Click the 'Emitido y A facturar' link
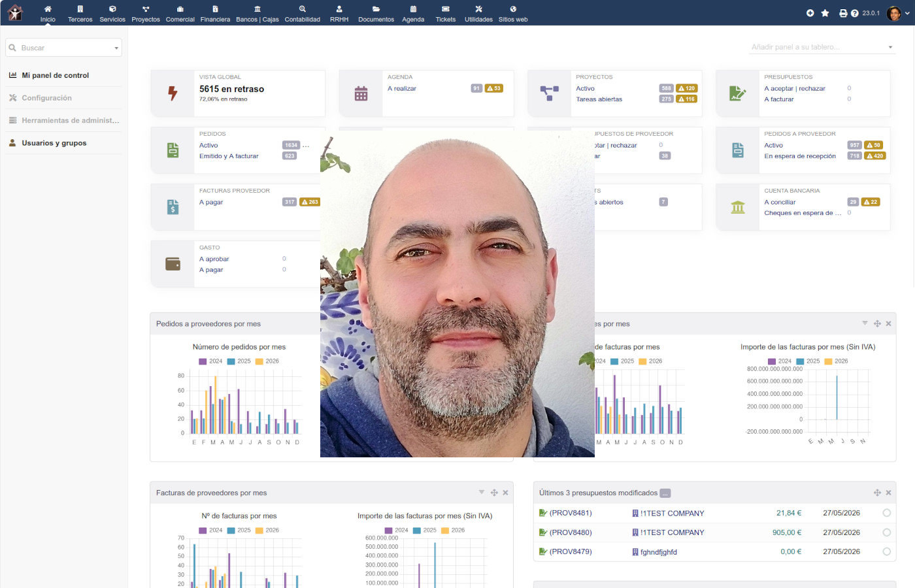Screen dimensions: 915x588 [x=229, y=156]
